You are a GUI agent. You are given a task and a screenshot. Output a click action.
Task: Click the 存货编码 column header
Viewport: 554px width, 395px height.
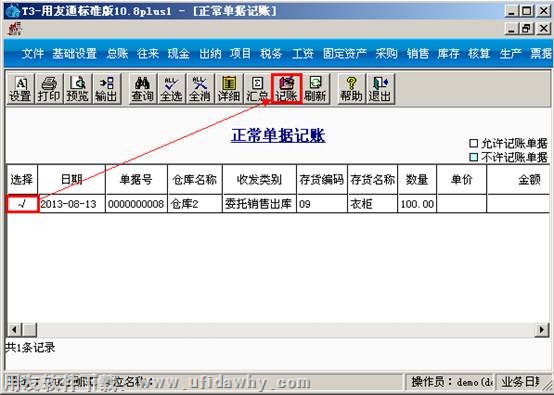(x=322, y=179)
